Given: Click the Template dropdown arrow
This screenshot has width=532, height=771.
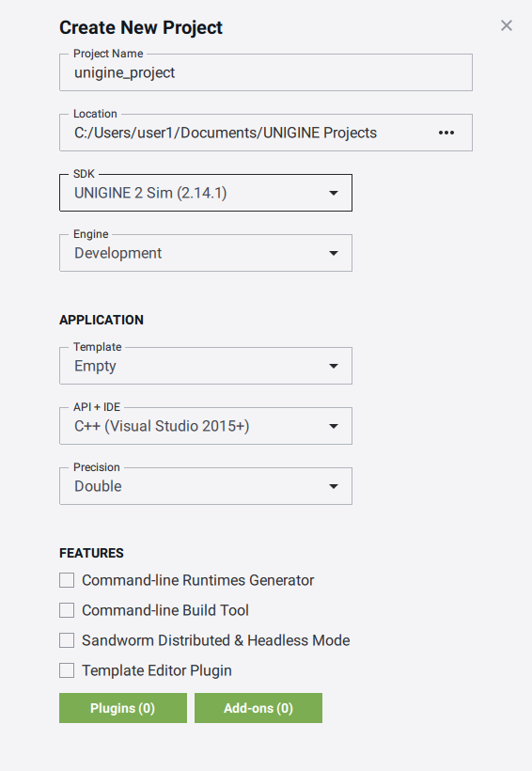Looking at the screenshot, I should coord(334,366).
